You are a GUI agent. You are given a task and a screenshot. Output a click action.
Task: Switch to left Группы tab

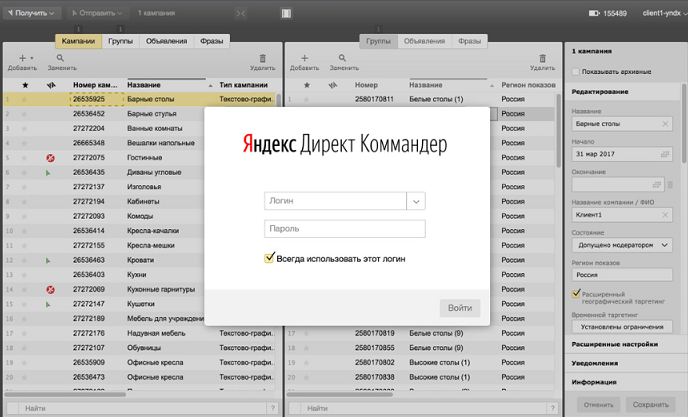pos(120,41)
